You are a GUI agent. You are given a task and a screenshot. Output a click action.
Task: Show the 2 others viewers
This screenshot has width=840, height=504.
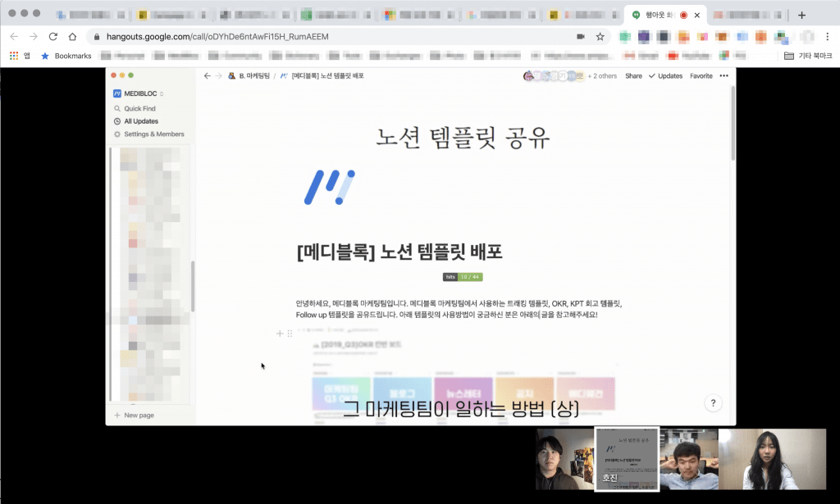pos(602,76)
